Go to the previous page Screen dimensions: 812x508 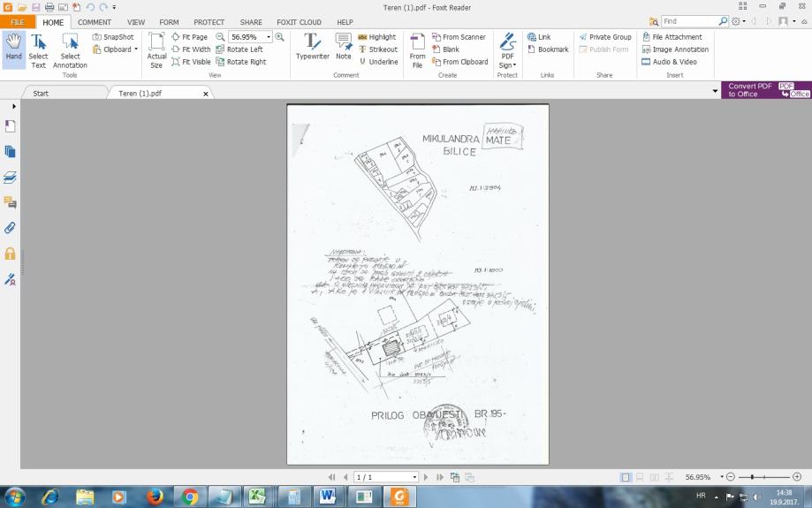pyautogui.click(x=345, y=477)
